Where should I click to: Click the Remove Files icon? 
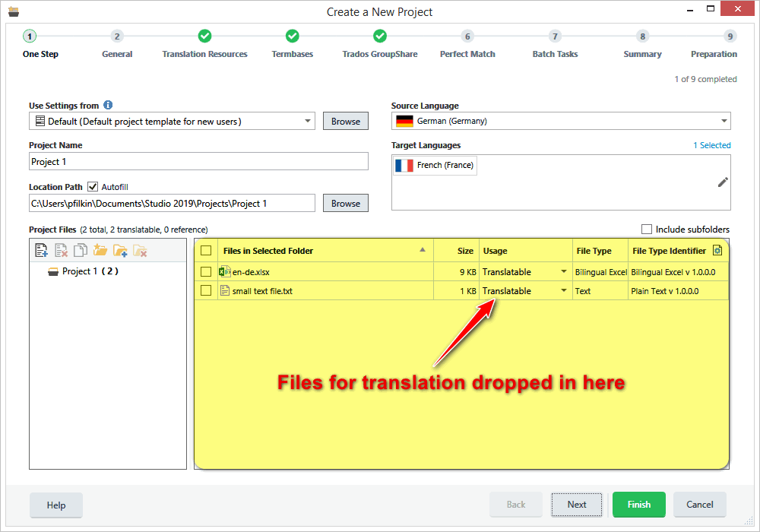(x=61, y=250)
